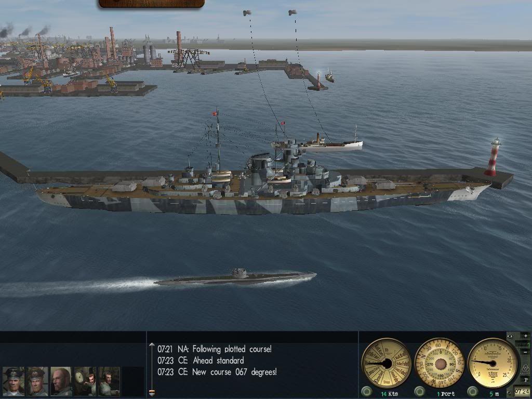Viewport: 532px width, 399px height.
Task: Set Stopp on the engine telegraph dial
Action: 387,382
